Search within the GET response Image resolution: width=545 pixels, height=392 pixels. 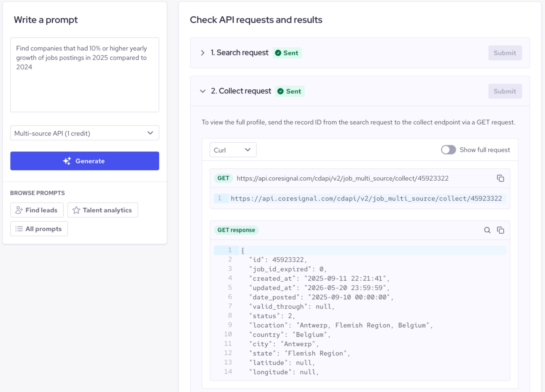click(x=487, y=230)
